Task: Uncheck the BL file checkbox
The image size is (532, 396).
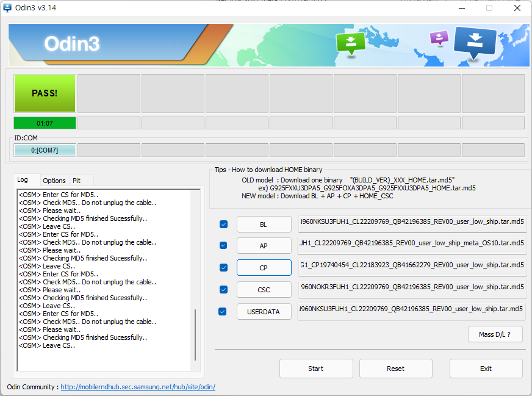Action: pyautogui.click(x=223, y=225)
